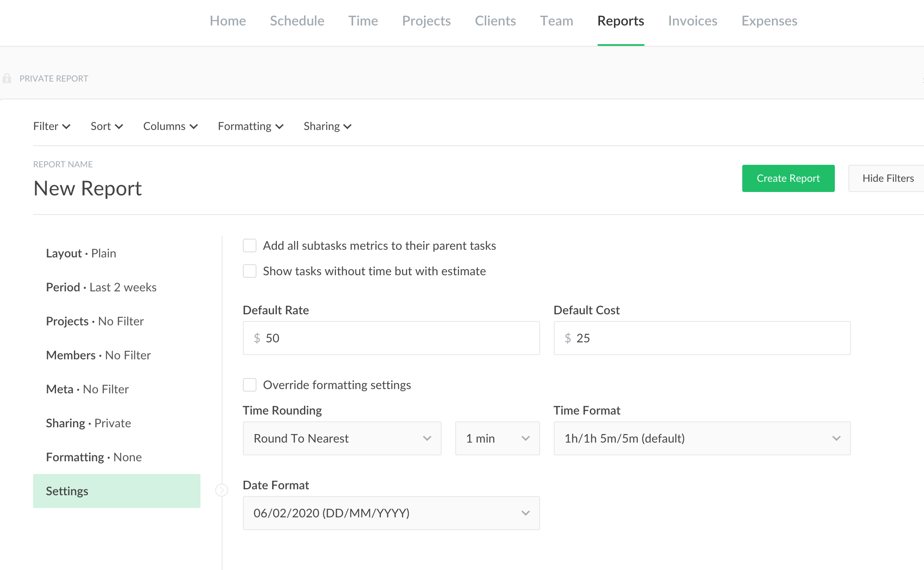Click the arrow next to Settings panel

coord(222,490)
